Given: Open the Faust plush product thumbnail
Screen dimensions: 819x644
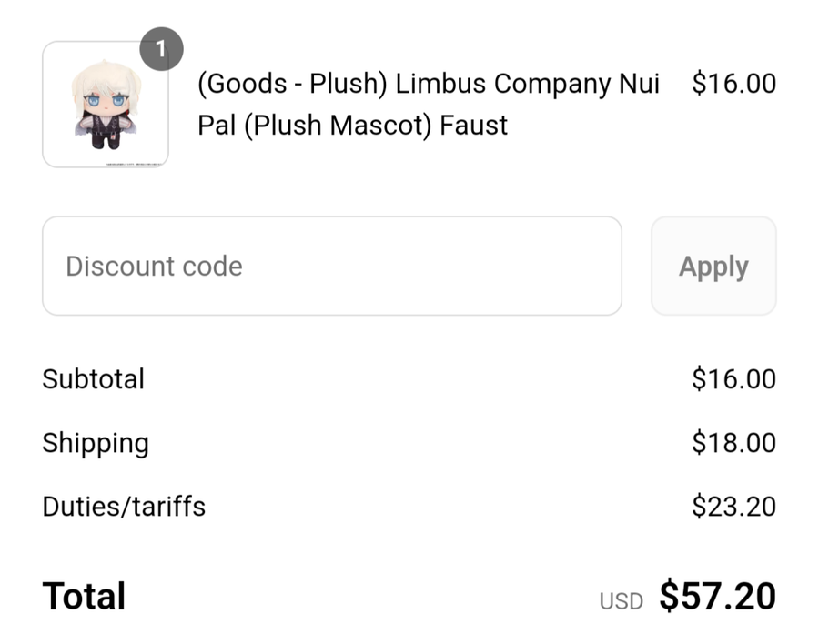Looking at the screenshot, I should tap(106, 105).
